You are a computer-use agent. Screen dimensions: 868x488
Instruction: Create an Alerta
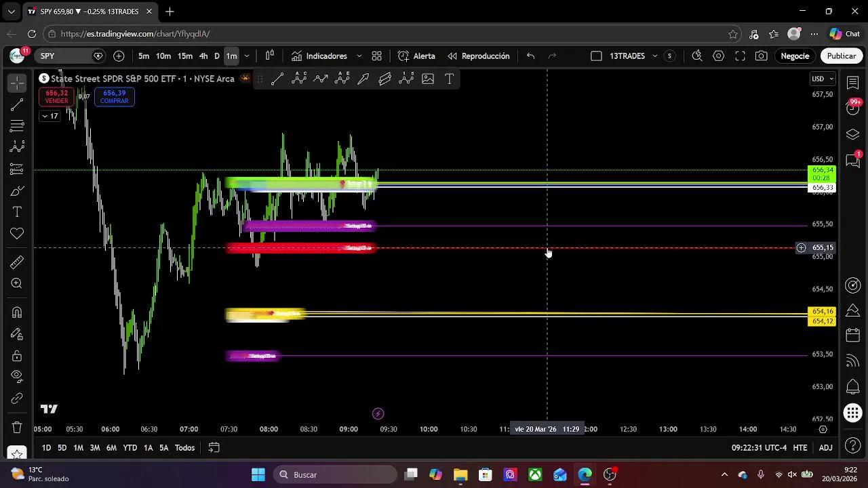416,56
